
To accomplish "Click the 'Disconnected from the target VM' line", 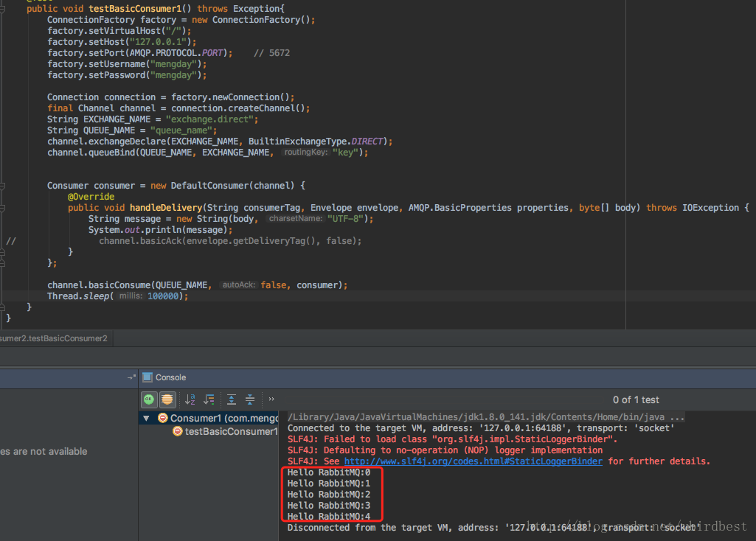I will pyautogui.click(x=493, y=528).
